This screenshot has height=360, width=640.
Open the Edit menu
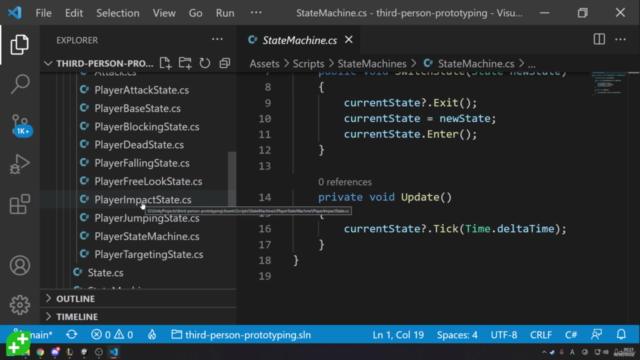point(74,13)
